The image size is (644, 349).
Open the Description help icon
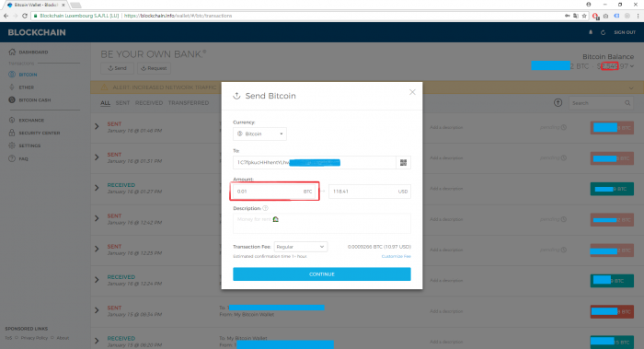(265, 208)
